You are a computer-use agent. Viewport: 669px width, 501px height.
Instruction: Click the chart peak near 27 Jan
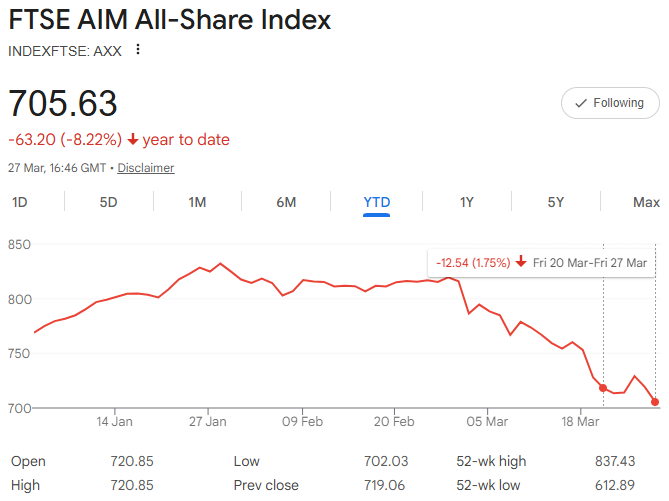(x=220, y=264)
